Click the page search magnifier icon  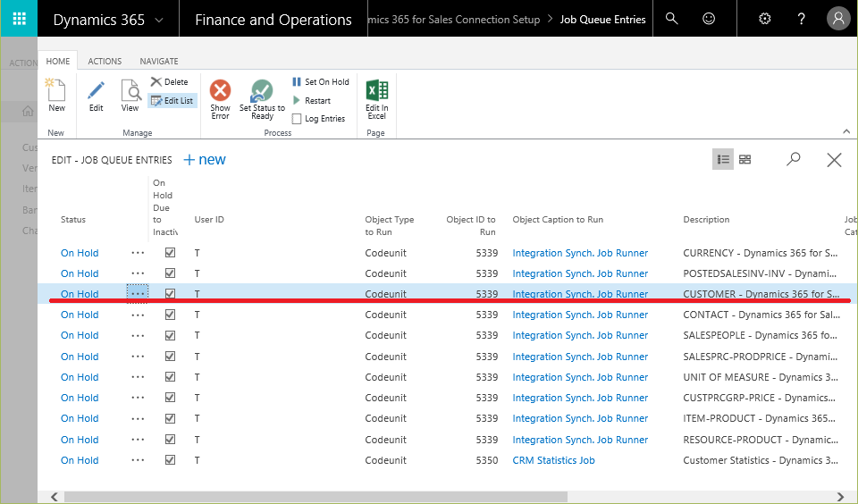(x=794, y=159)
